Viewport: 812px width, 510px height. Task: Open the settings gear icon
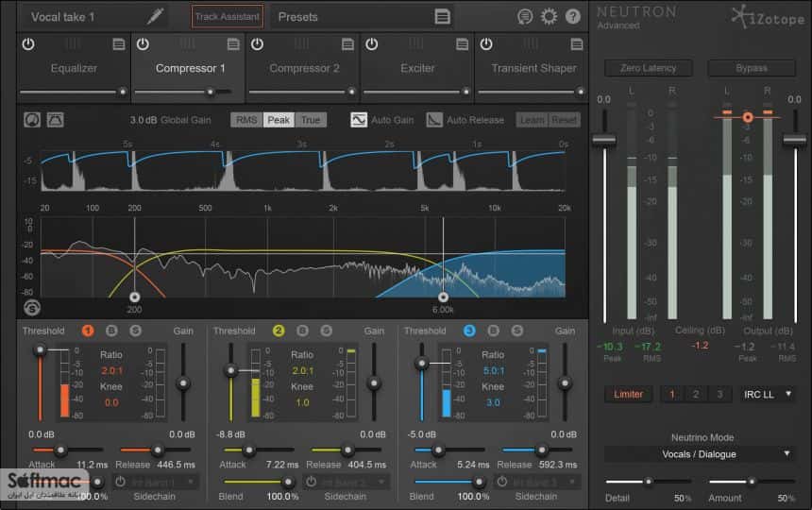tap(549, 17)
